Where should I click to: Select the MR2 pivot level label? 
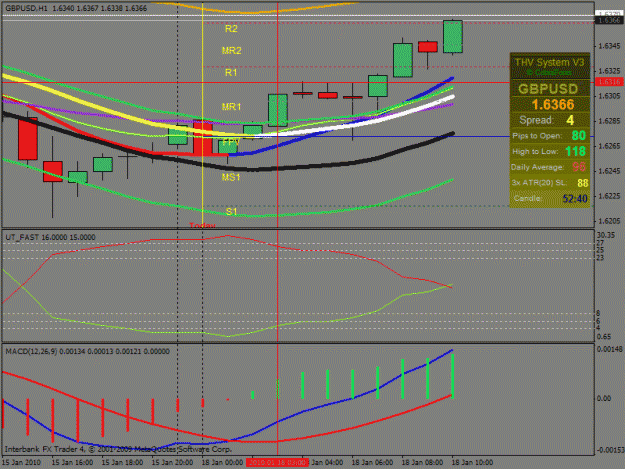pyautogui.click(x=232, y=51)
